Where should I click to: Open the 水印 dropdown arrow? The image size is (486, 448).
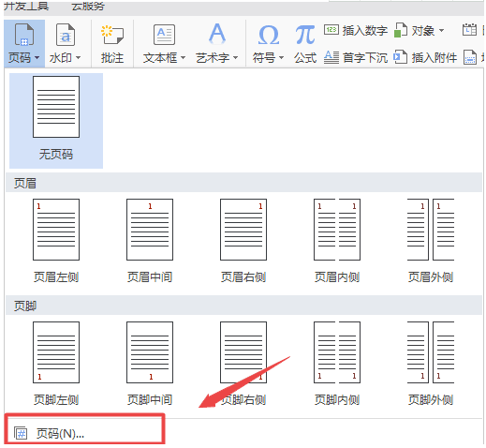(78, 58)
